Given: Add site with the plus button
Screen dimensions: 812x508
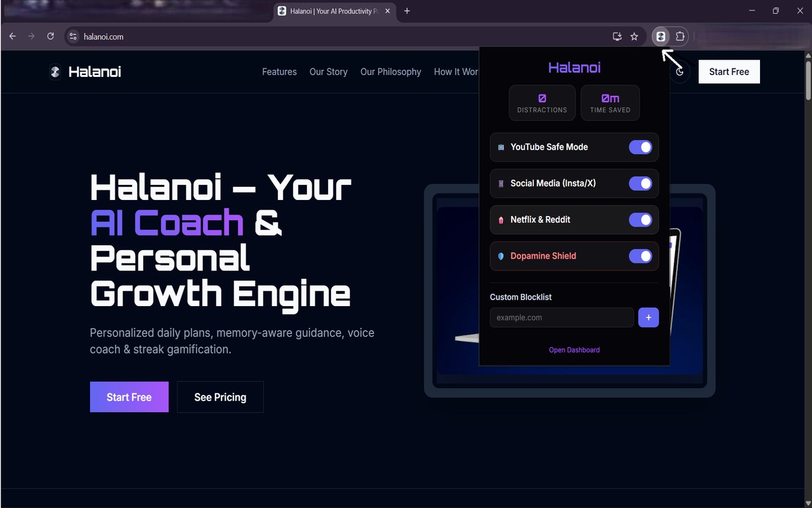Looking at the screenshot, I should (648, 317).
